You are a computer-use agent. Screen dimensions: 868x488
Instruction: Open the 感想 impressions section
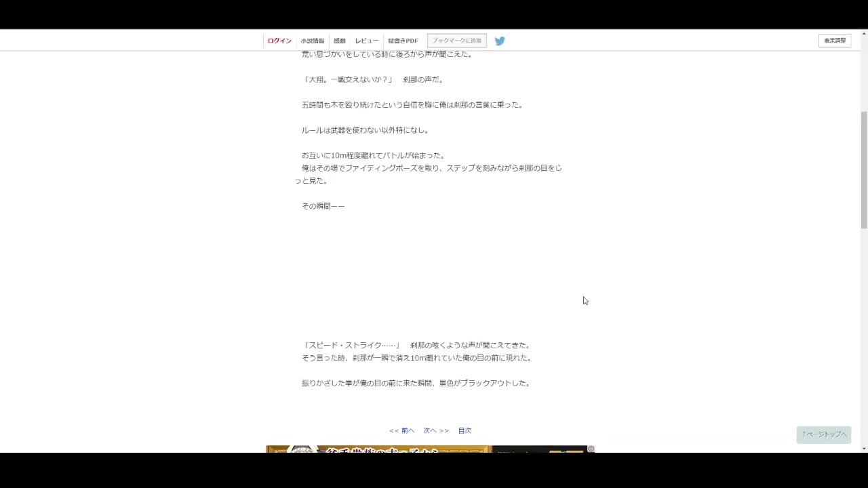click(340, 40)
